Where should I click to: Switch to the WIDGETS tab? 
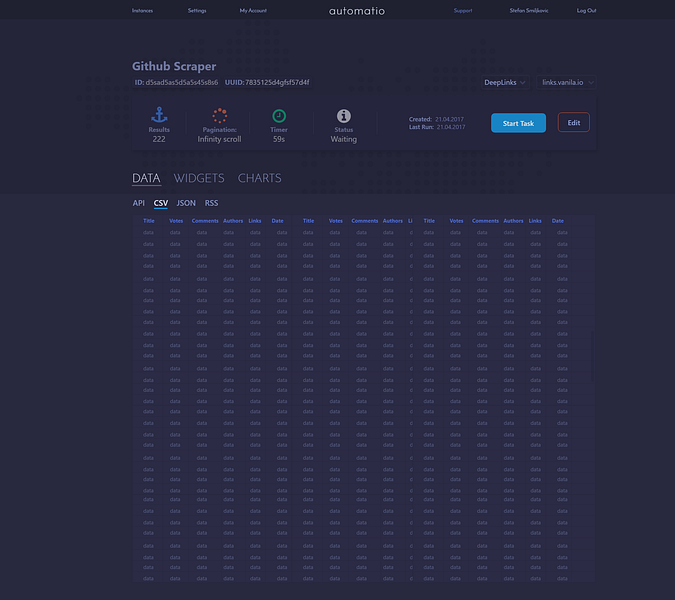coord(199,178)
